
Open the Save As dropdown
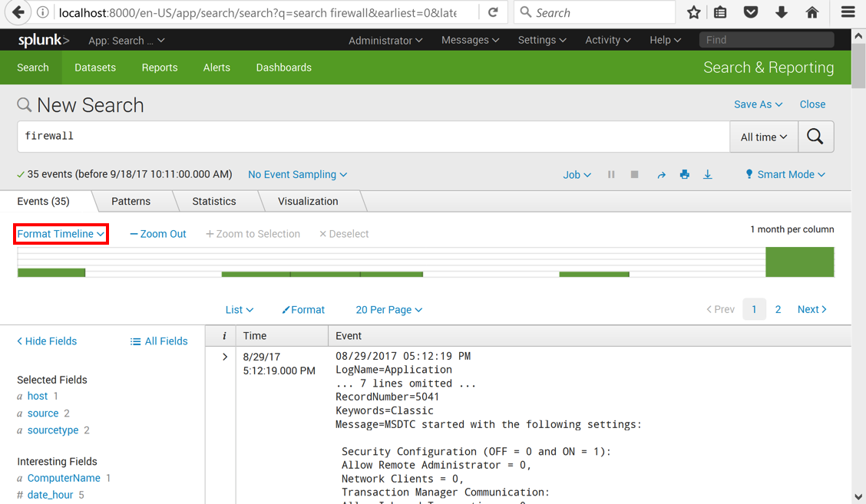tap(759, 104)
